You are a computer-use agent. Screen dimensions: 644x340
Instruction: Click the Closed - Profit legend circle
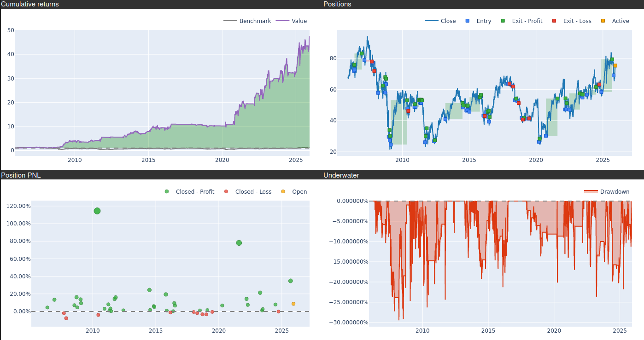pos(167,192)
